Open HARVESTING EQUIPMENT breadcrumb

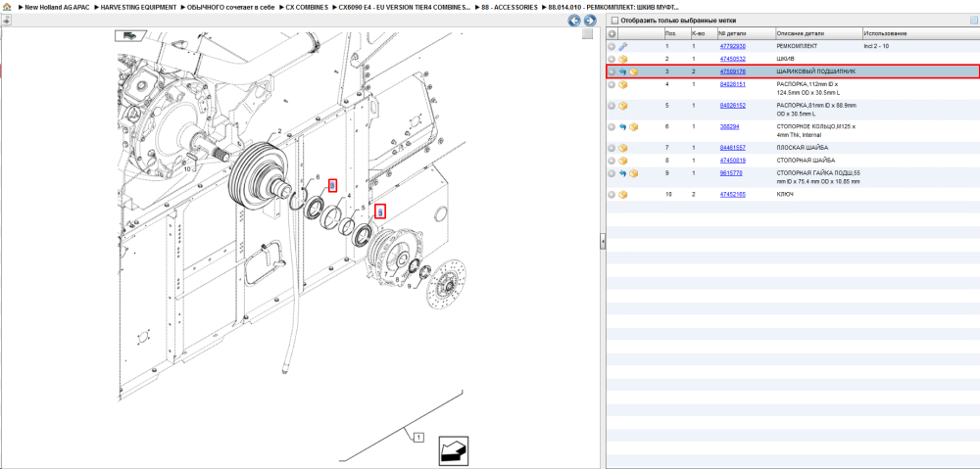(138, 7)
